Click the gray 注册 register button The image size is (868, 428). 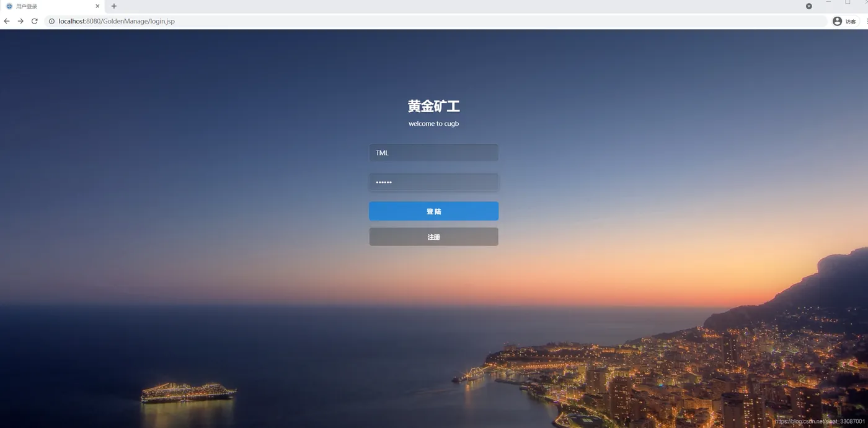434,237
